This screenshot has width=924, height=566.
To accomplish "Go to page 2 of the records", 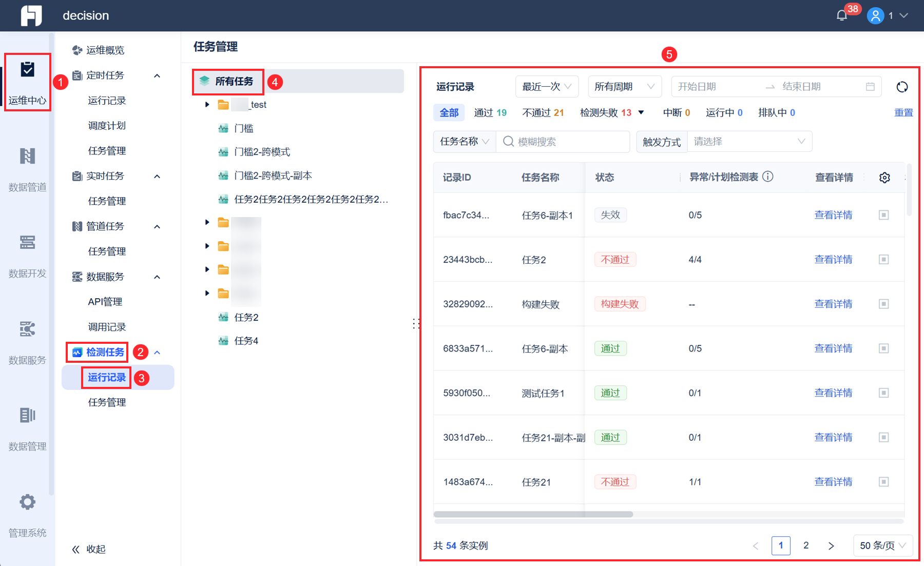I will (806, 545).
